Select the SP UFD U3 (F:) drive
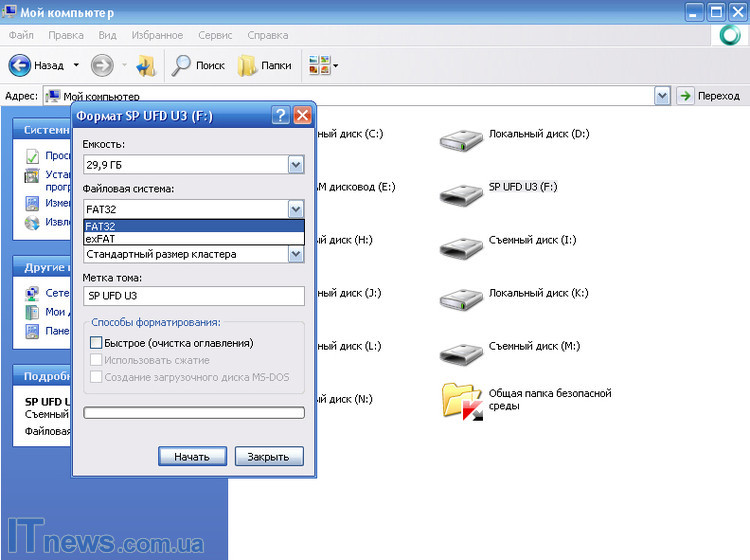 point(461,192)
